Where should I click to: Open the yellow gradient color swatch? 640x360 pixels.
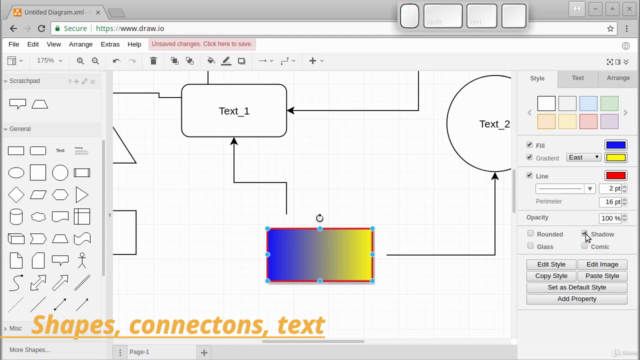tap(616, 158)
